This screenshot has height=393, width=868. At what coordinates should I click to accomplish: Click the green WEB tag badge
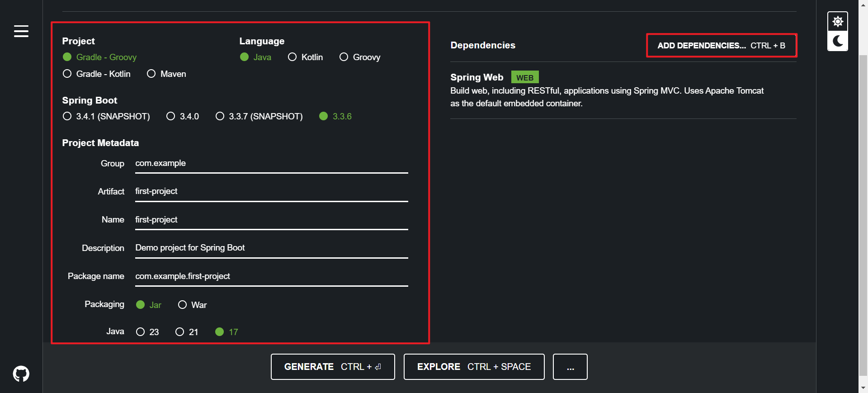click(525, 77)
